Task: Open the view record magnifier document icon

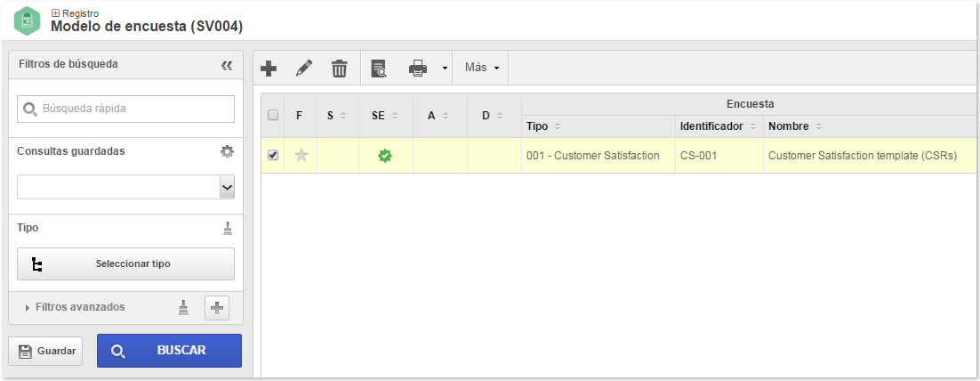Action: click(379, 69)
